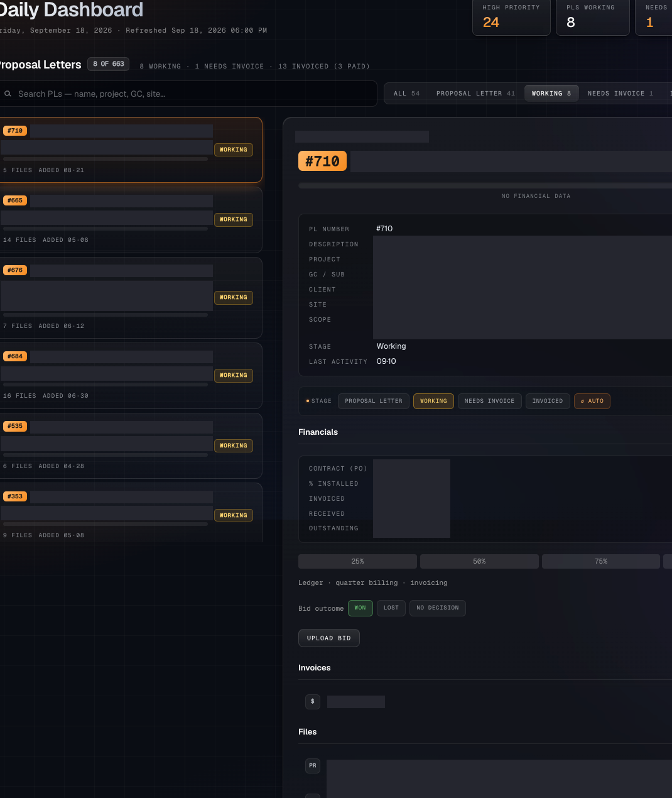The height and width of the screenshot is (798, 672).
Task: Click the dollar icon under Invoices
Action: [313, 701]
